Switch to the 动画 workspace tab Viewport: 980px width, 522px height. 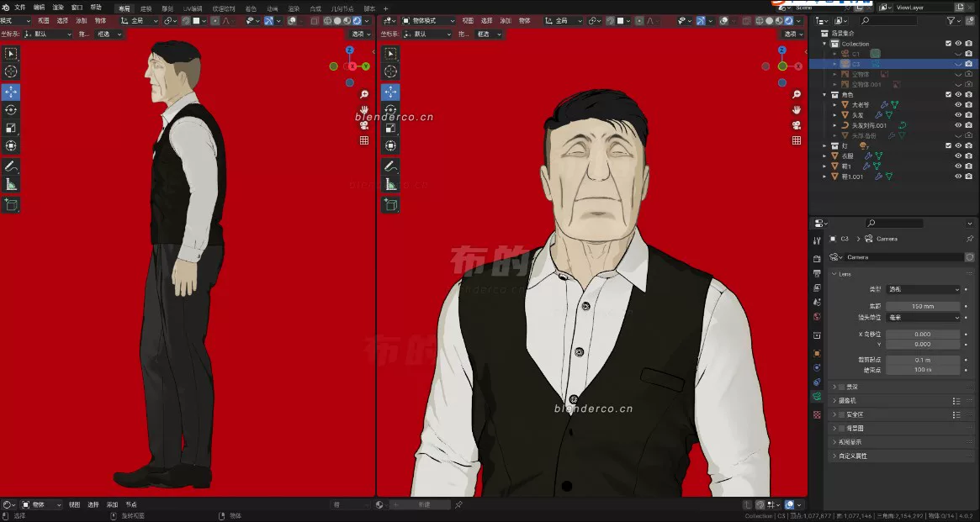point(272,8)
